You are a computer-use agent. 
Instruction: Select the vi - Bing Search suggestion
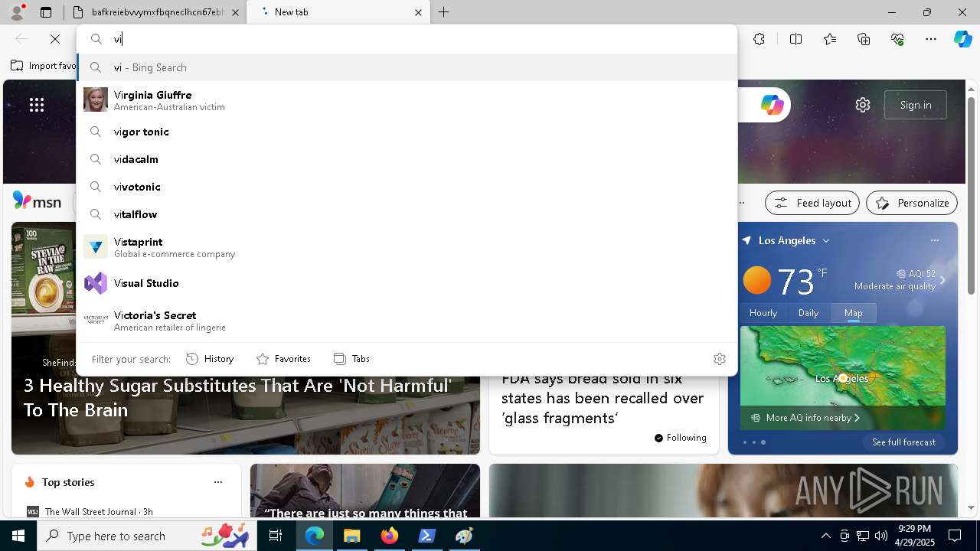[407, 67]
